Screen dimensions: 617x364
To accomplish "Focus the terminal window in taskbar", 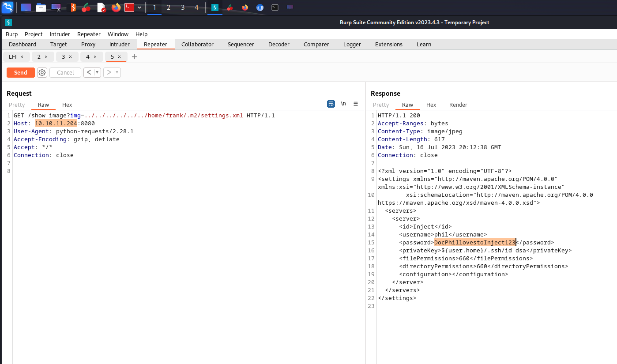I will 275,8.
